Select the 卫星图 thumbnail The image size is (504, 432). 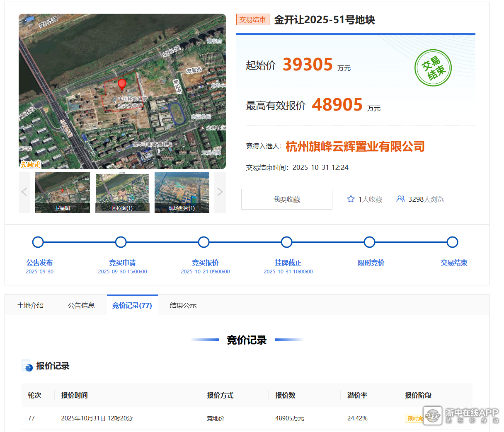click(63, 192)
